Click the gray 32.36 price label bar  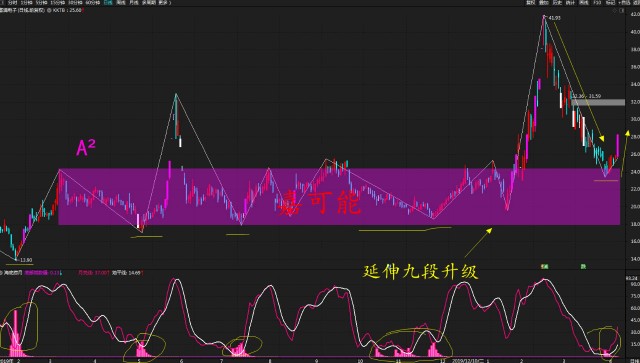coord(598,102)
